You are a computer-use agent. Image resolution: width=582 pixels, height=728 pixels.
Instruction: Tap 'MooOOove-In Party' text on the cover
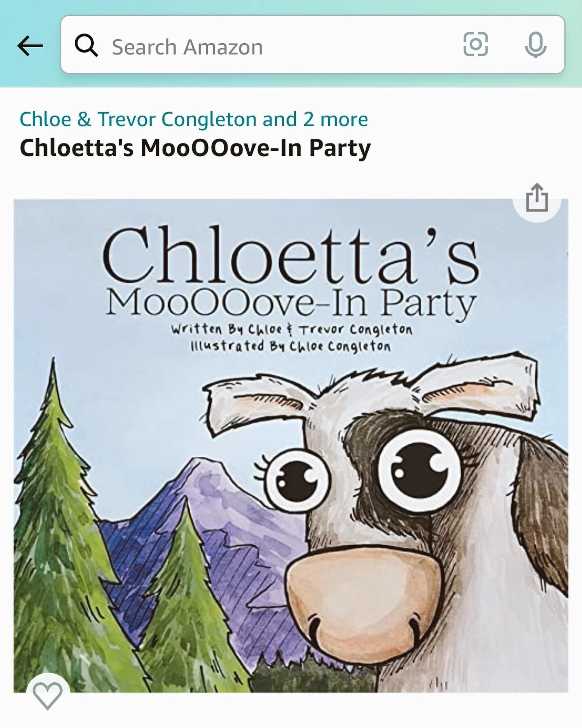tap(291, 304)
